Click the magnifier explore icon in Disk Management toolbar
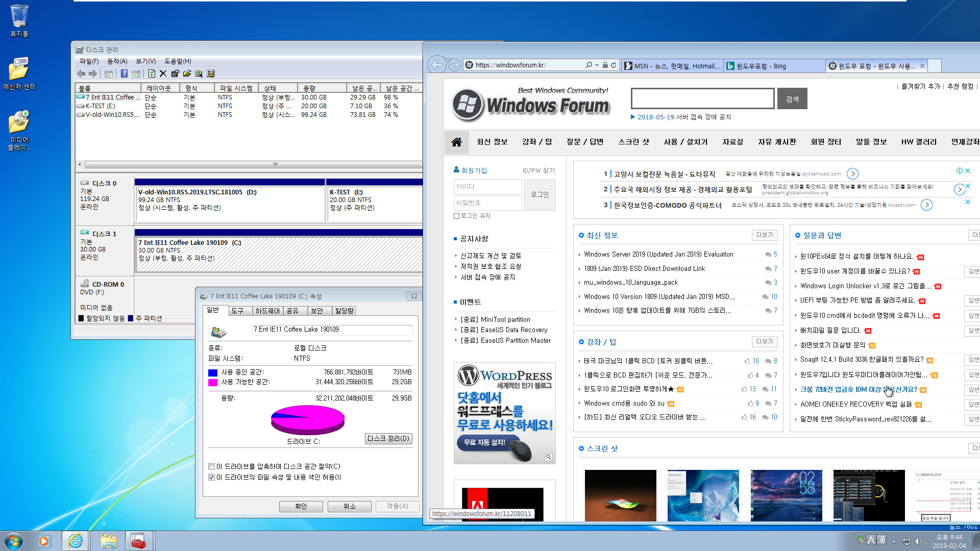 tap(199, 73)
